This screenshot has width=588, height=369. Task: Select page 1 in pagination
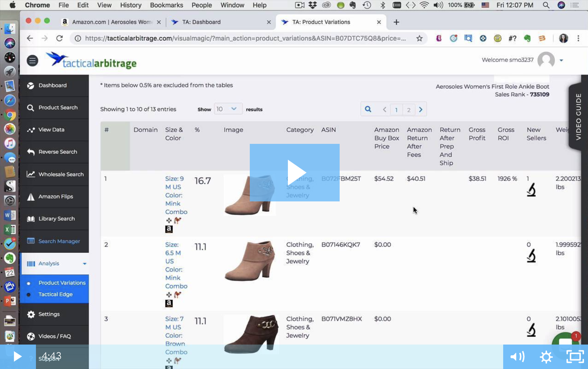(x=396, y=110)
